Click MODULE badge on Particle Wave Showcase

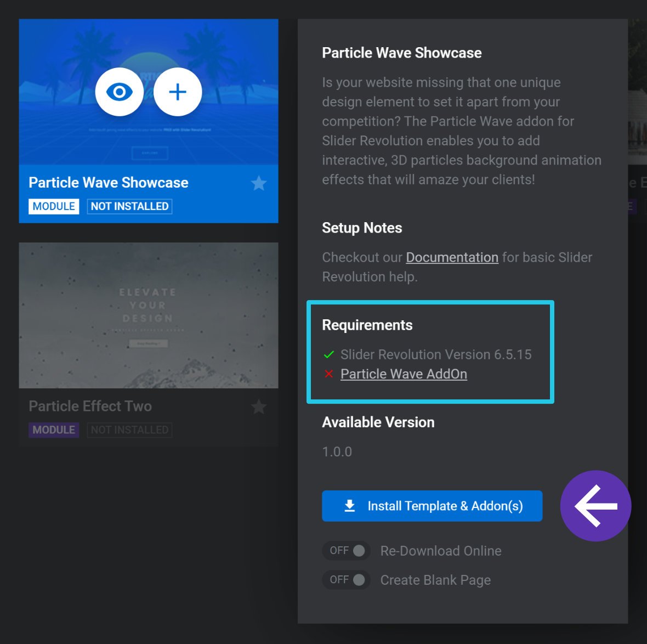click(54, 206)
